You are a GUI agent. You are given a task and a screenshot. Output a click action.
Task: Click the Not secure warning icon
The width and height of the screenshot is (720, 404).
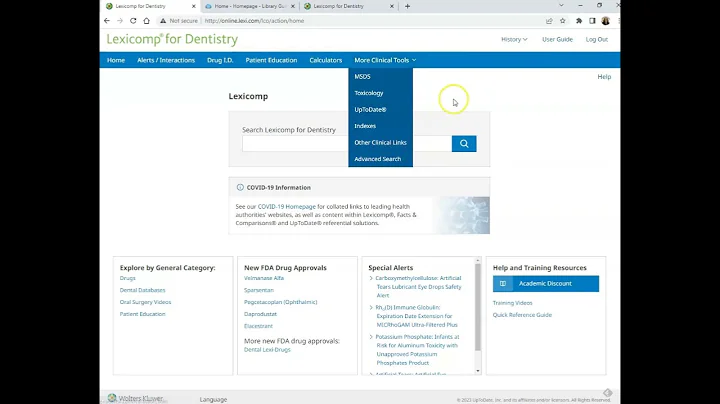click(x=163, y=21)
